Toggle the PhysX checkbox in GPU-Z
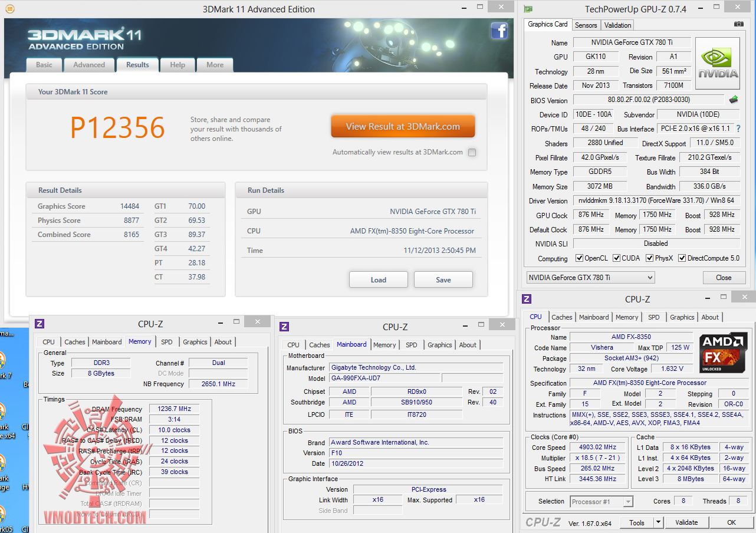 click(x=649, y=258)
